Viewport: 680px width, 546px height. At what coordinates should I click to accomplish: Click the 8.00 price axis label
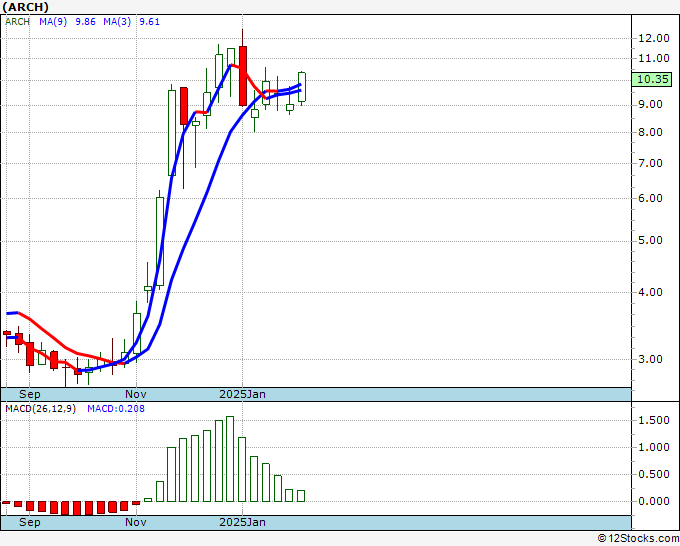[650, 132]
